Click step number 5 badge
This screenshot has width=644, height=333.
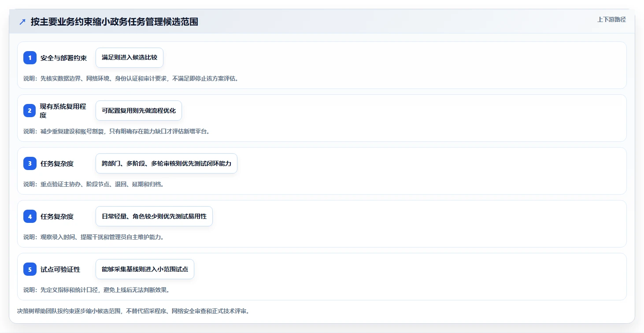coord(30,269)
